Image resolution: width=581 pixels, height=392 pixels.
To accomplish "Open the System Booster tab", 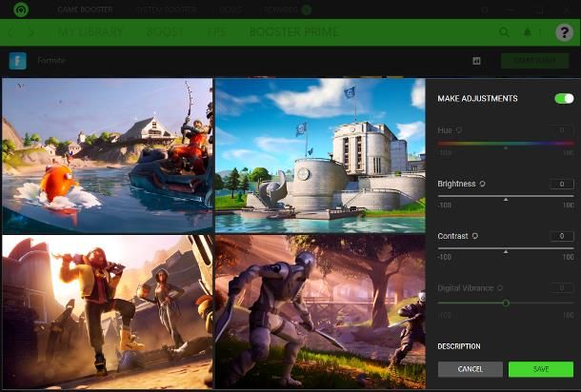I will click(x=167, y=10).
